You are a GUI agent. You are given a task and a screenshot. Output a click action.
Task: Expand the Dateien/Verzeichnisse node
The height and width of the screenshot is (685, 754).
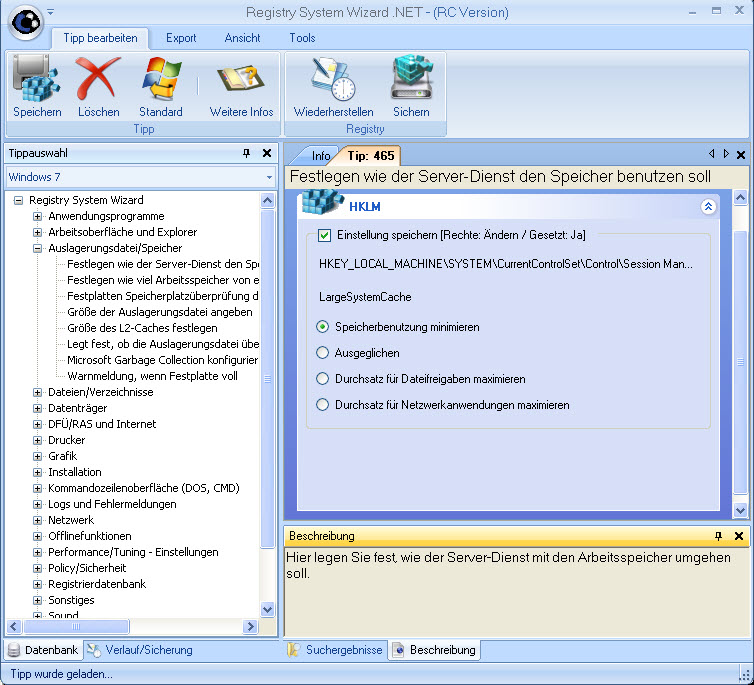[x=37, y=392]
